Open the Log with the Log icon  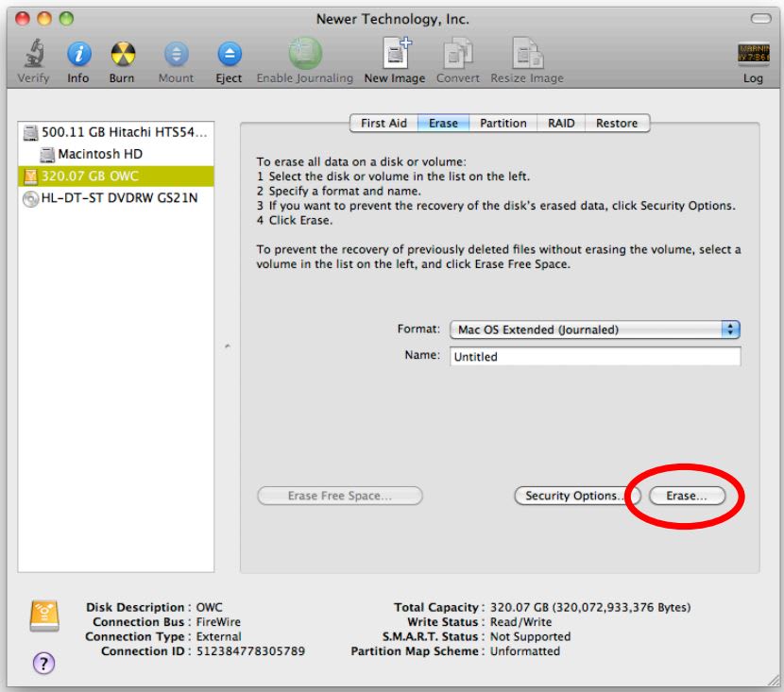point(751,52)
